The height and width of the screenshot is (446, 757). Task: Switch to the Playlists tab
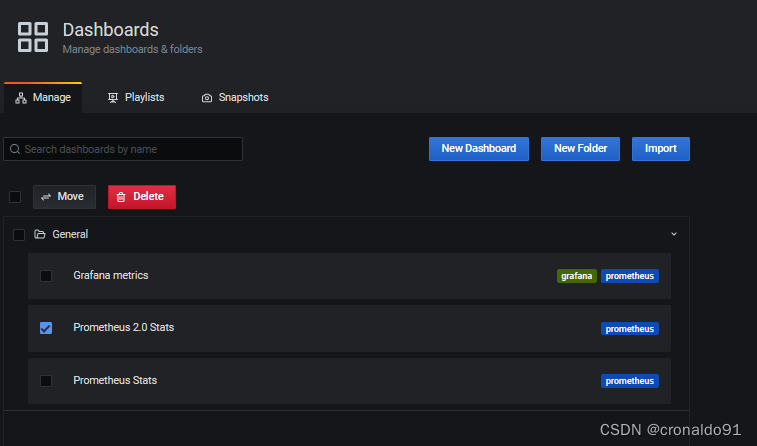136,98
